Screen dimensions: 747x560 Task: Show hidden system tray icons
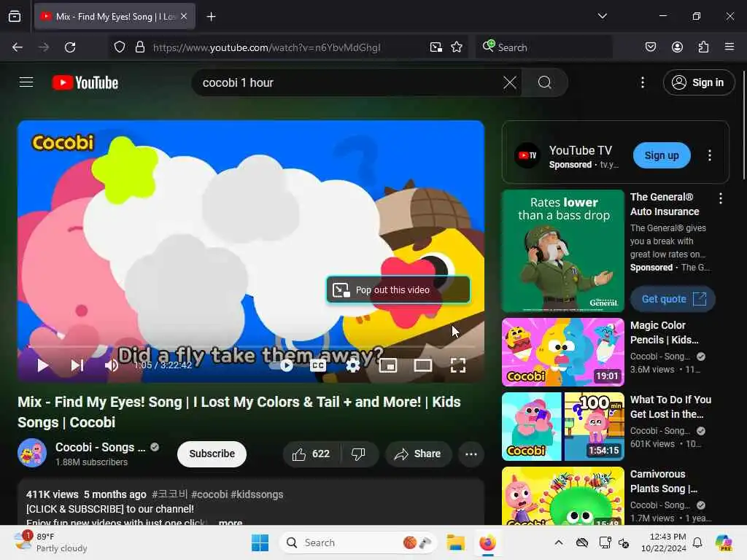pos(559,542)
